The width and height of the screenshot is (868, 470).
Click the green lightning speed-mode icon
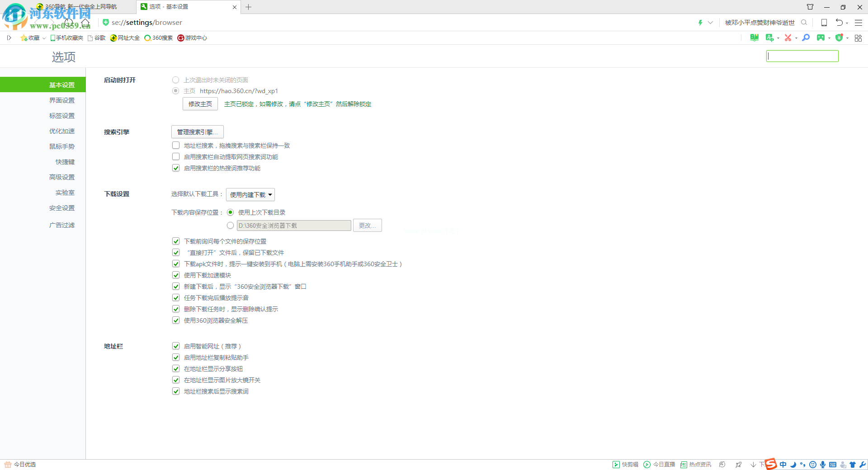pyautogui.click(x=700, y=23)
